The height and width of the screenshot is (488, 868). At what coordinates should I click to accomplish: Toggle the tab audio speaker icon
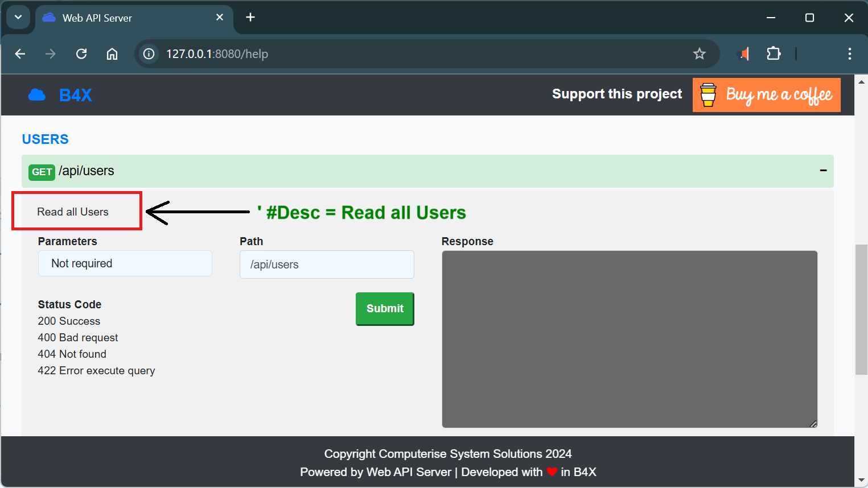click(742, 53)
